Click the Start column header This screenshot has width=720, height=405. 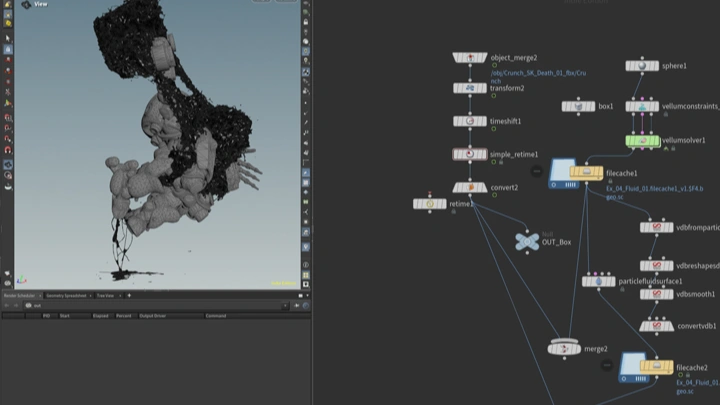tap(65, 316)
